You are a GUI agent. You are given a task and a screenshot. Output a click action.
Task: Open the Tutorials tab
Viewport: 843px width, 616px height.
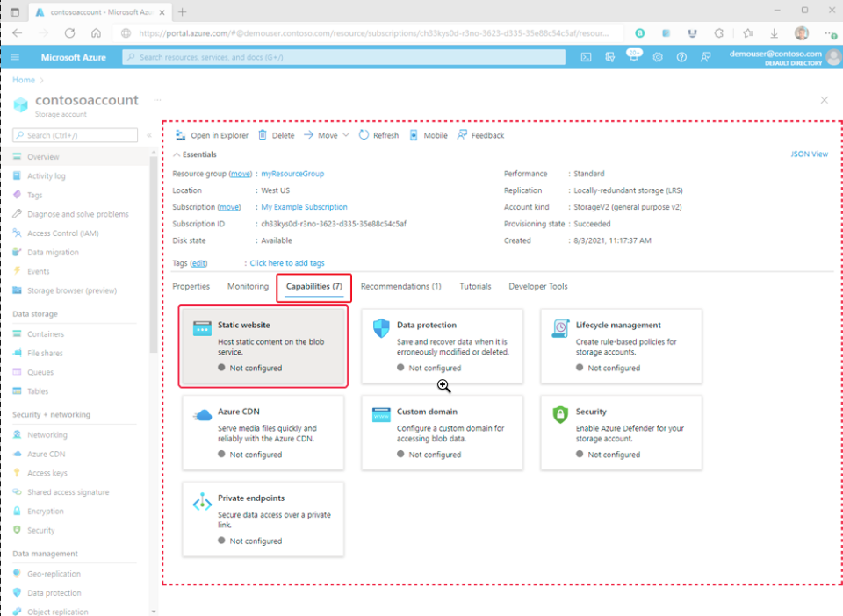[475, 286]
